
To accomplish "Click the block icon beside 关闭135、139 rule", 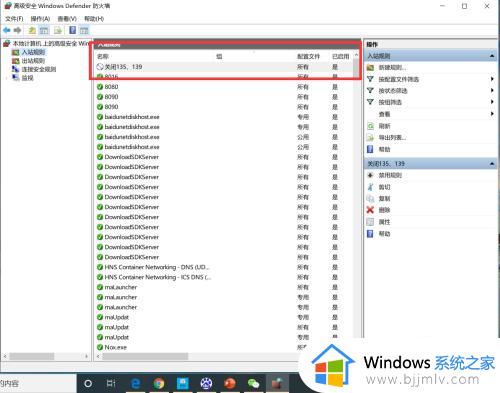I will [x=100, y=67].
